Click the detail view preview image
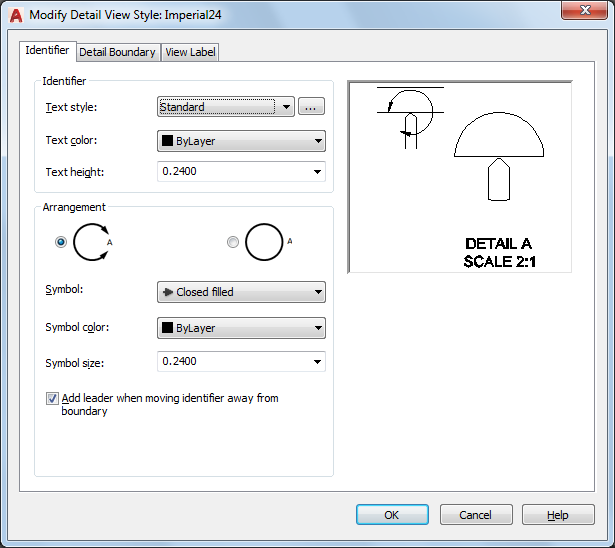 pos(459,177)
